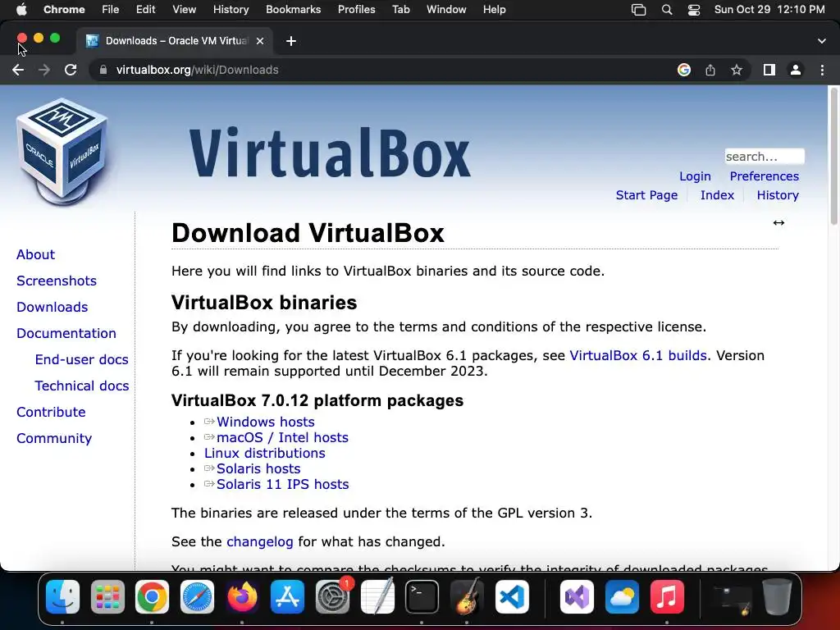Open the wiki History link
The image size is (840, 630).
778,195
